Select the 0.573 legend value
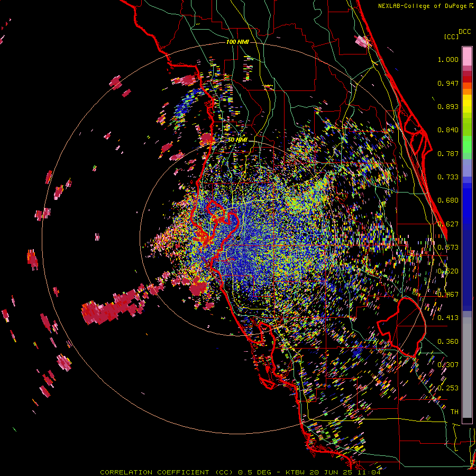476x476 pixels. [x=448, y=248]
